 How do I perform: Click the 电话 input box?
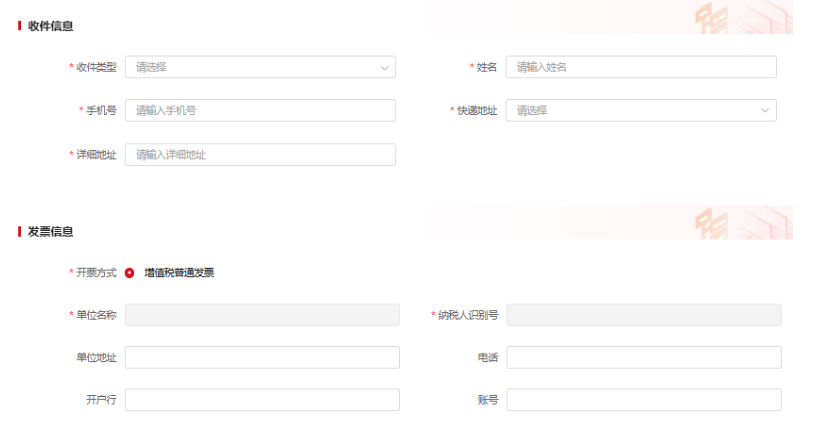644,357
